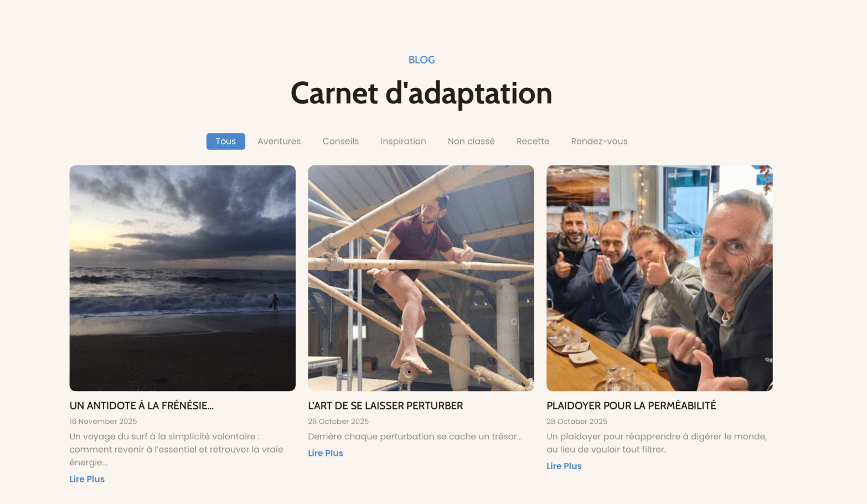Viewport: 867px width, 504px height.
Task: Select the Tous filter tab
Action: click(225, 141)
